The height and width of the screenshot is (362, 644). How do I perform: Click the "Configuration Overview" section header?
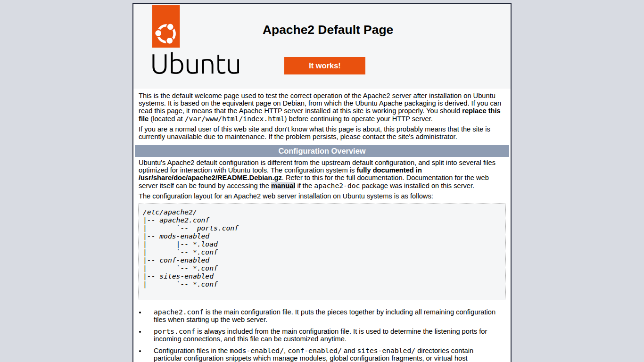(322, 151)
